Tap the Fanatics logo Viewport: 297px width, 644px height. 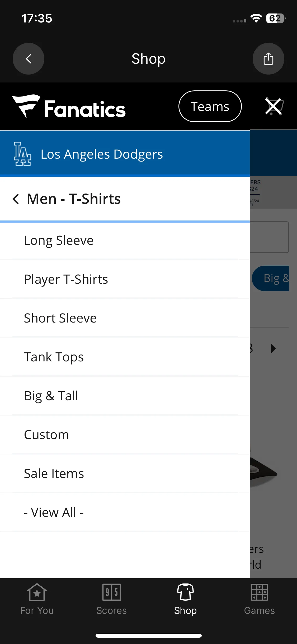(x=69, y=107)
